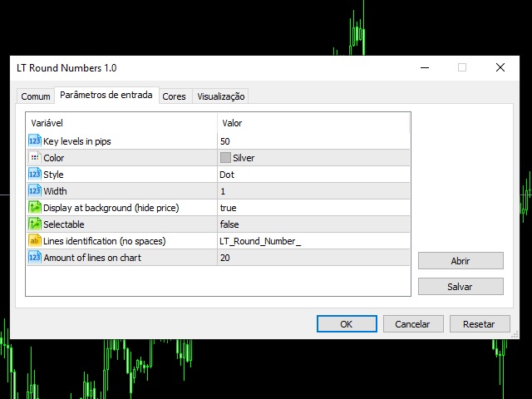Confirm settings with the OK button
The height and width of the screenshot is (399, 532).
[x=347, y=324]
